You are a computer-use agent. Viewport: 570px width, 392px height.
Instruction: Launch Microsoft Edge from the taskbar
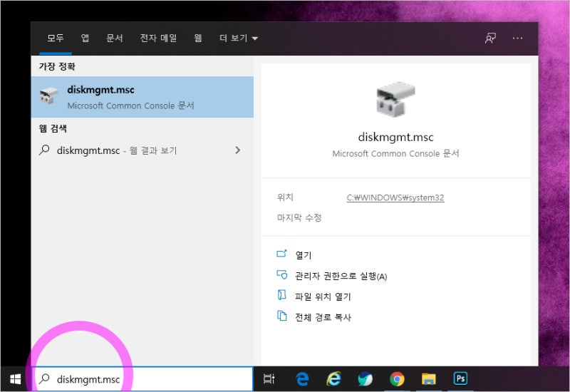(302, 379)
